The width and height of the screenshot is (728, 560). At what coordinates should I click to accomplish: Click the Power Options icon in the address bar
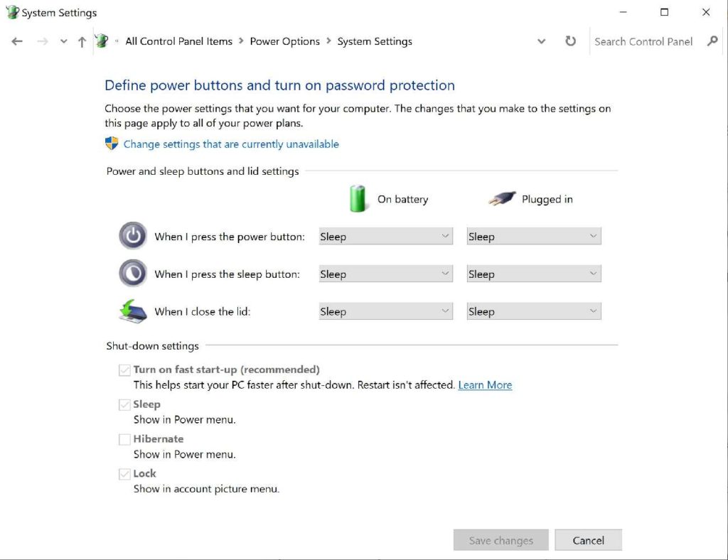tap(102, 41)
